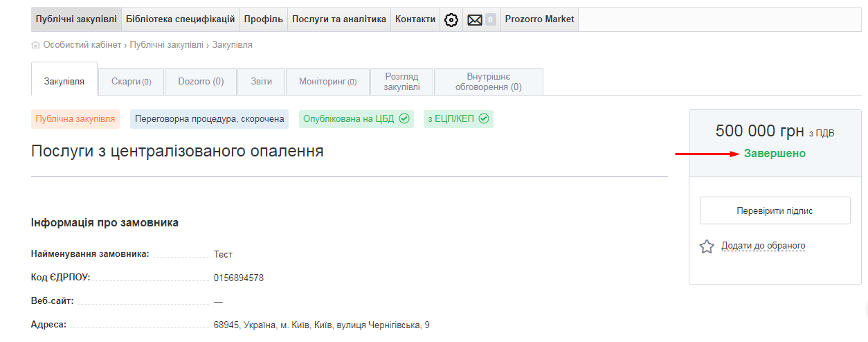This screenshot has height=342, width=868.
Task: Click the message counter badge
Action: pos(491,20)
